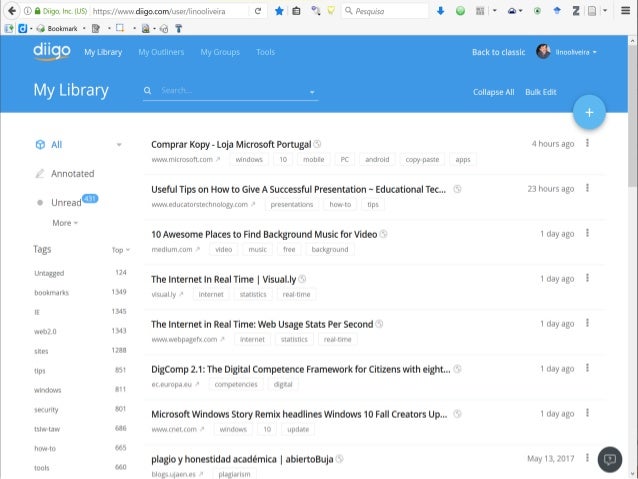Viewport: 638px width, 479px height.
Task: Reload the page with the refresh icon
Action: pyautogui.click(x=258, y=11)
